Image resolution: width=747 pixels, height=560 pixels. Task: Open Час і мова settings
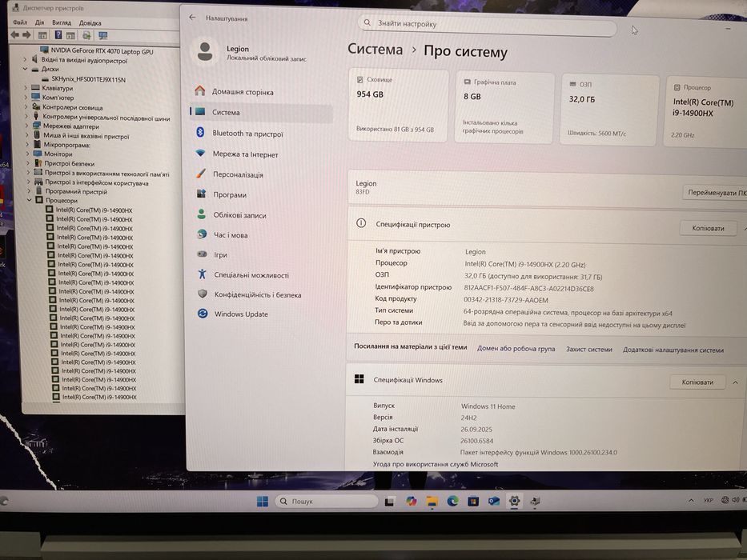[x=231, y=235]
